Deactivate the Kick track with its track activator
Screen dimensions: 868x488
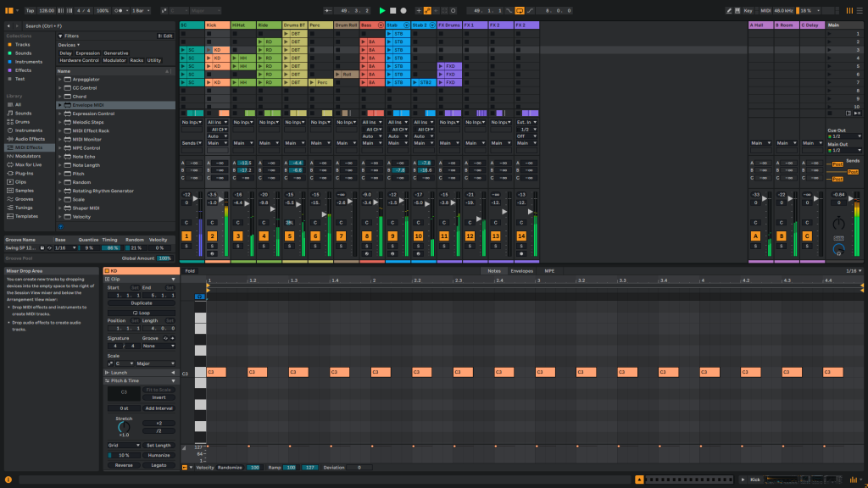[213, 236]
